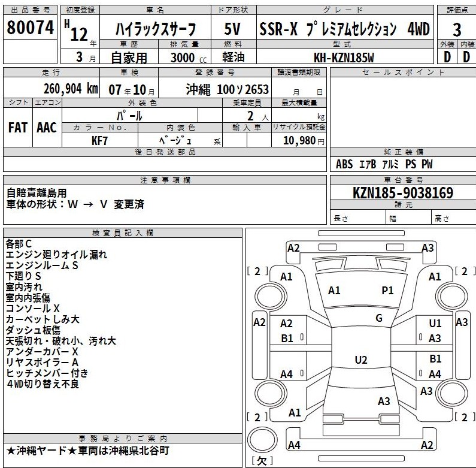Click mileage value 260,904 km
The image size is (476, 468).
(71, 89)
